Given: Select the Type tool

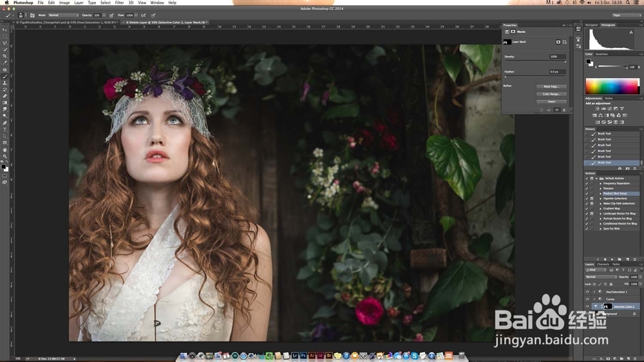Looking at the screenshot, I should point(5,129).
